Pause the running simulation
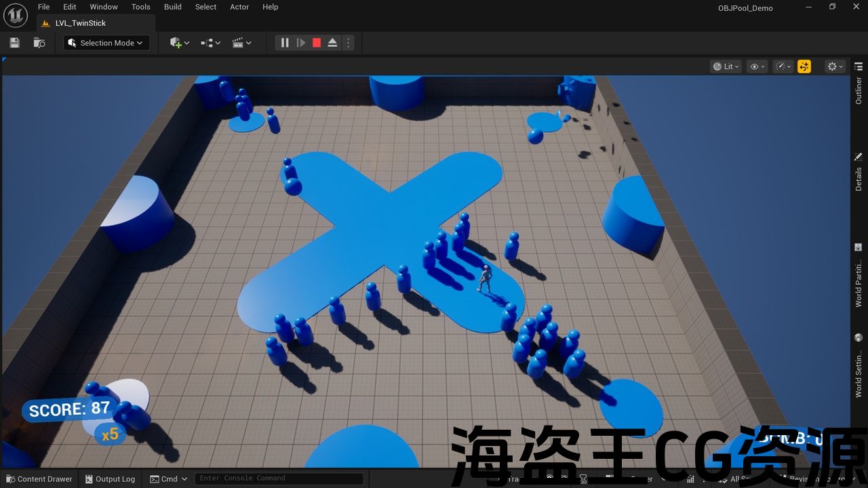 point(285,43)
